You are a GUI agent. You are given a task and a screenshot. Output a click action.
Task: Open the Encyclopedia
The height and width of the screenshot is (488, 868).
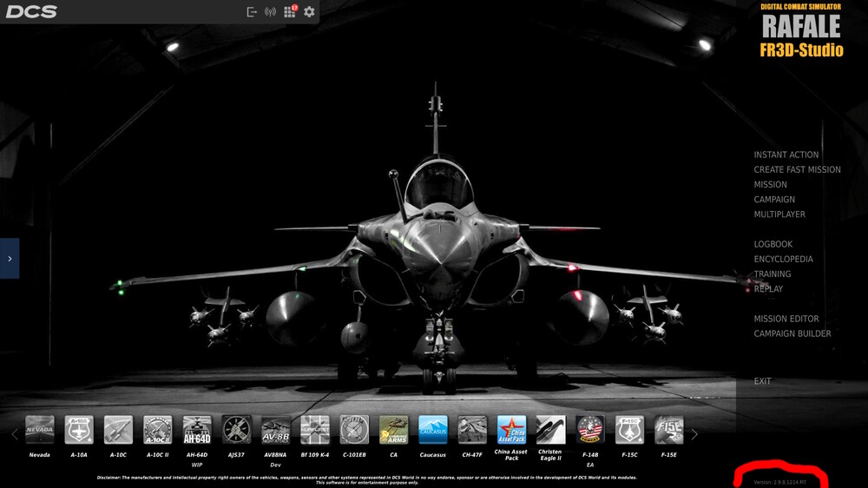783,260
